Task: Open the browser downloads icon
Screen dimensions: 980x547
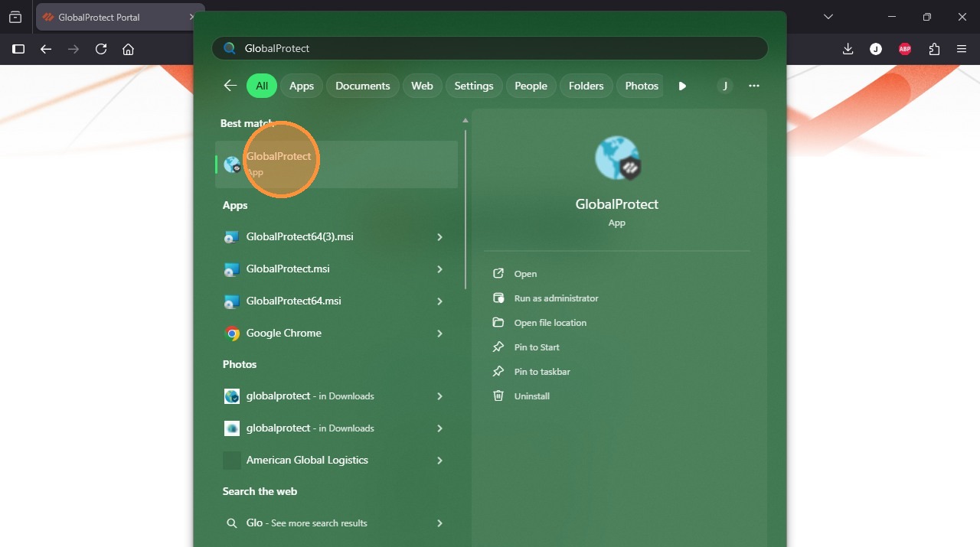Action: click(x=848, y=49)
